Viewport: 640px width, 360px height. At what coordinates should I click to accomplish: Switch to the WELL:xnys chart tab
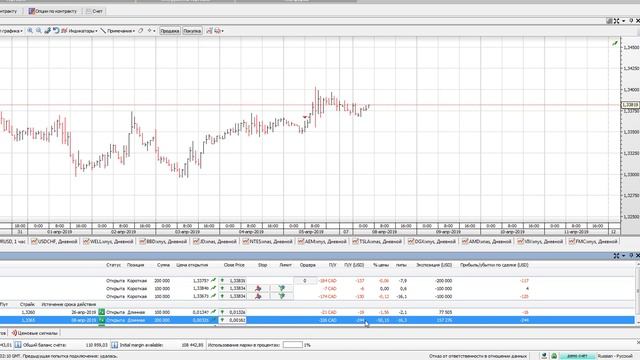tap(108, 242)
